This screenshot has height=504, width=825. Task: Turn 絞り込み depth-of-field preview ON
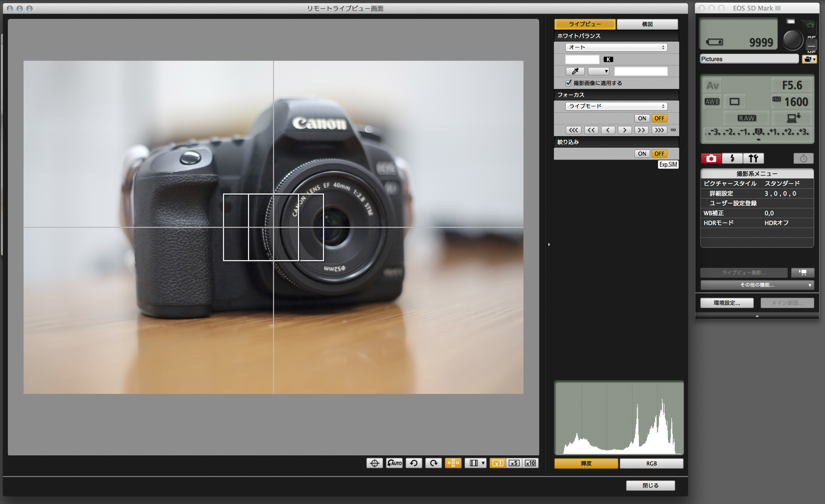(x=642, y=154)
